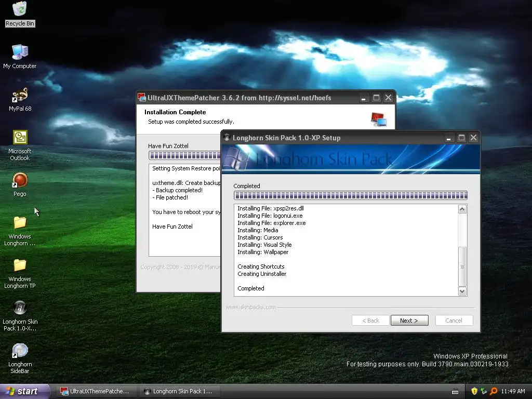Screen dimensions: 532x399
Task: Click the 'Creating Uninstaller' log line
Action: 262,274
